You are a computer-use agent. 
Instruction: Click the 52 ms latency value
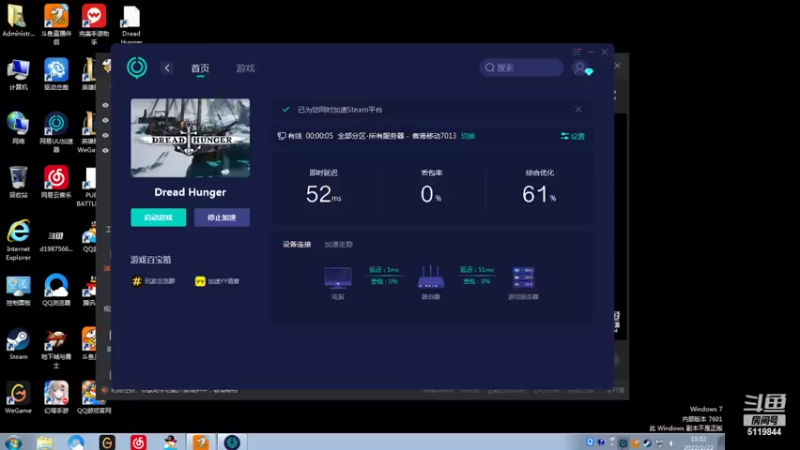tap(323, 194)
